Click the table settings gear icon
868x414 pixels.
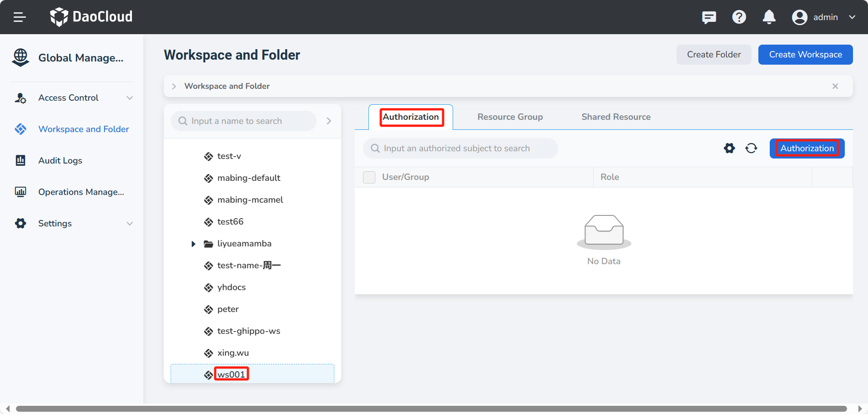729,148
